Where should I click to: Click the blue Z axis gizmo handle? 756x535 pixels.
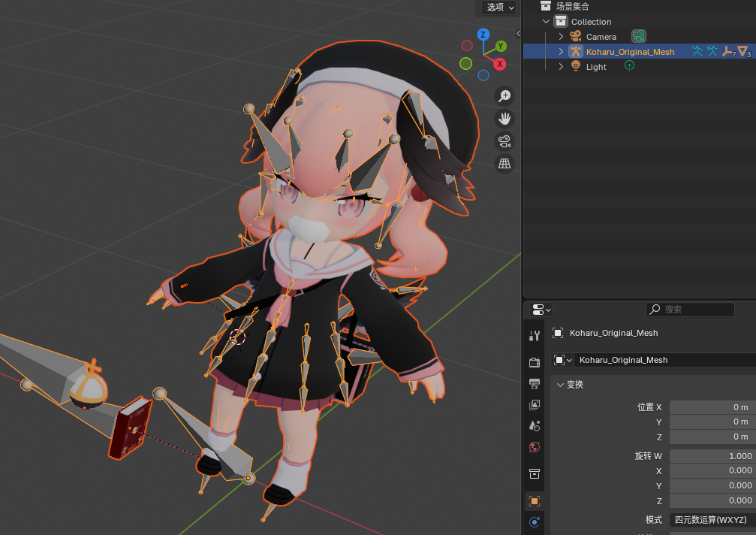point(483,35)
